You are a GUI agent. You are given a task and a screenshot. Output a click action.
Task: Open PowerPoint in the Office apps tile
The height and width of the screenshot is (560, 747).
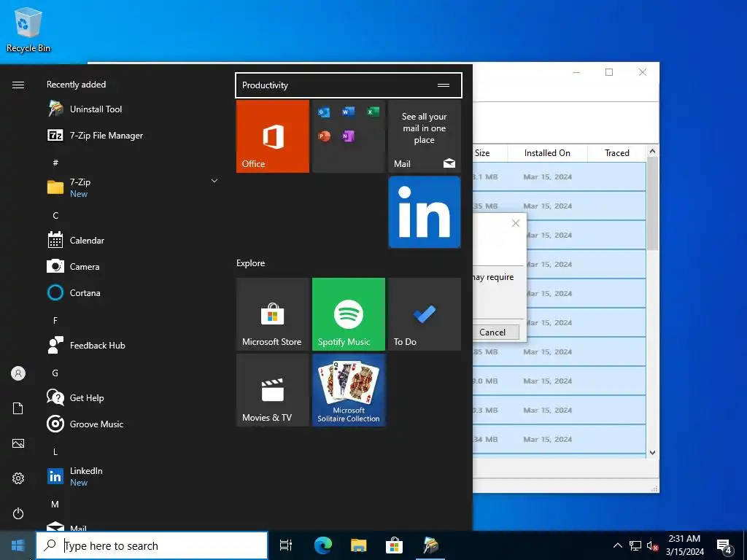324,136
